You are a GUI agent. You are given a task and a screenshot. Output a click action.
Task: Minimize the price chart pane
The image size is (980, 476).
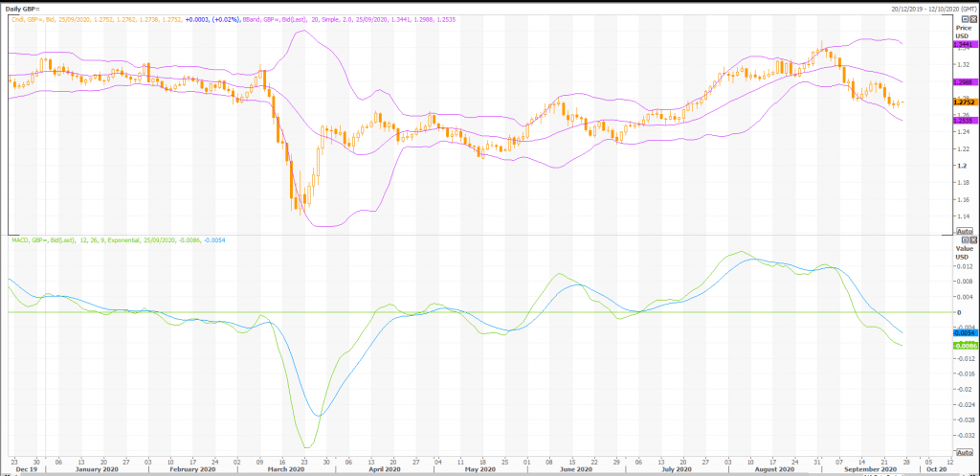[963, 19]
